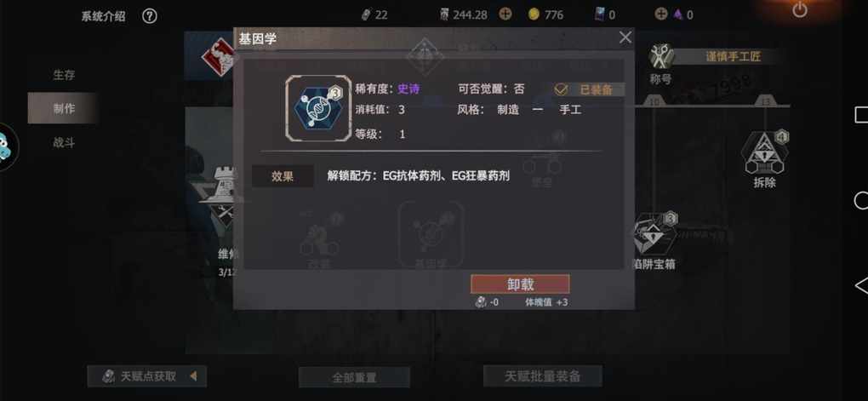The height and width of the screenshot is (401, 868).
Task: Click the help question mark icon
Action: [150, 16]
